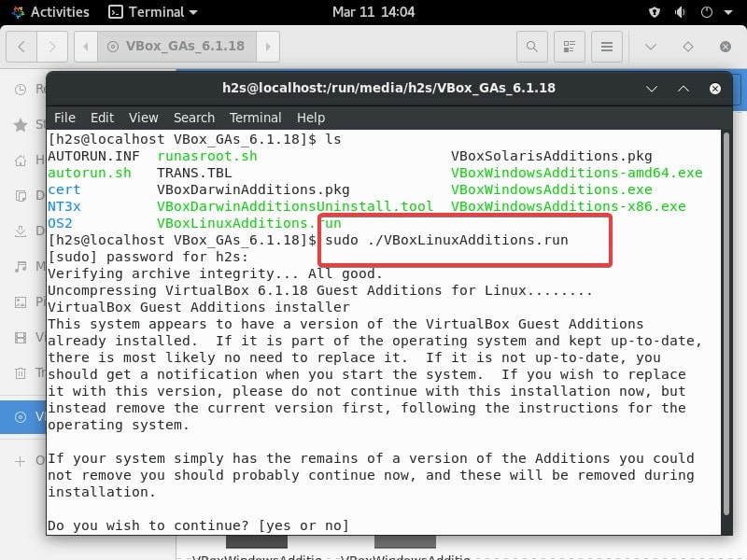The height and width of the screenshot is (560, 747).
Task: Open search in file manager
Action: 532,47
